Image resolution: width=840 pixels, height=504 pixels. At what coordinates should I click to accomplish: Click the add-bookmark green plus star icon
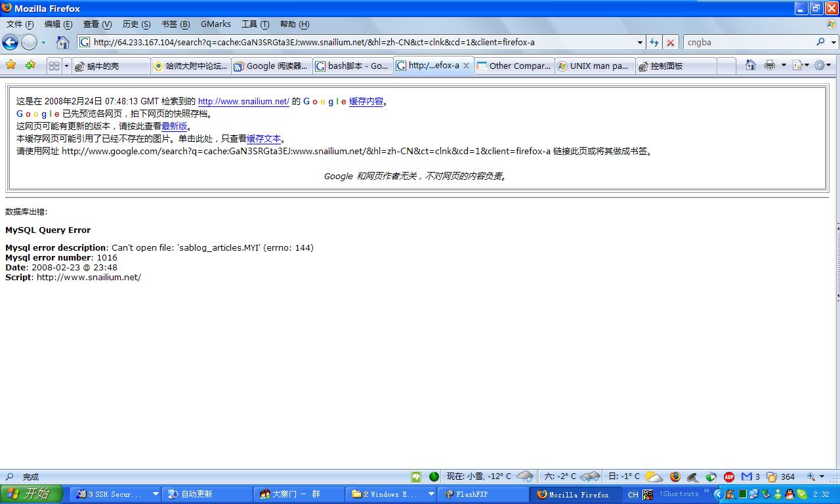pos(30,65)
